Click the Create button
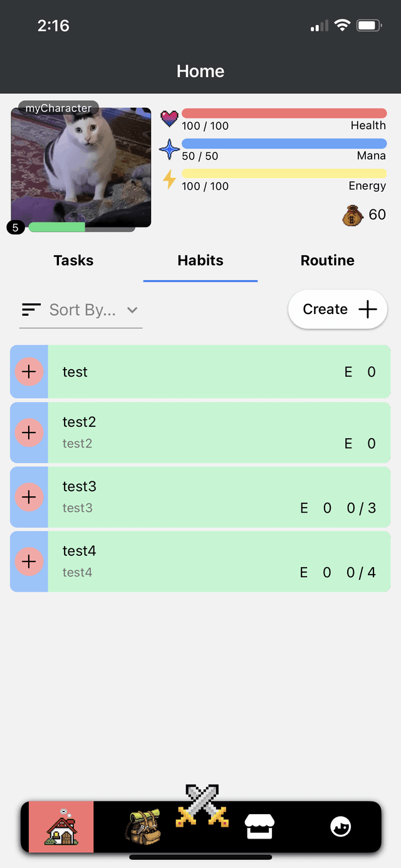The width and height of the screenshot is (401, 868). coord(338,309)
